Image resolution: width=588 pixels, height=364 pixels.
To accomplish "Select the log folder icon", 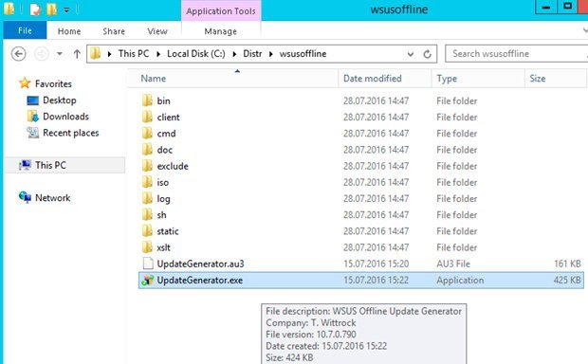I will [x=148, y=198].
